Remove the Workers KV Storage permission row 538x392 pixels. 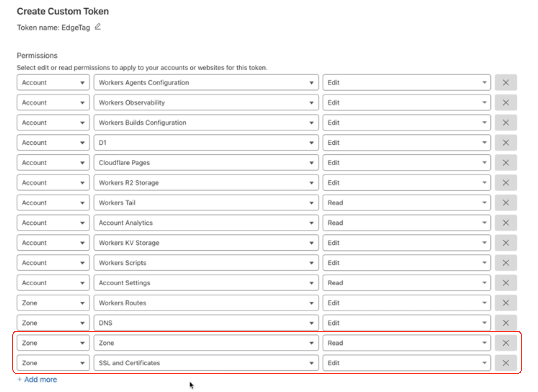tap(506, 243)
